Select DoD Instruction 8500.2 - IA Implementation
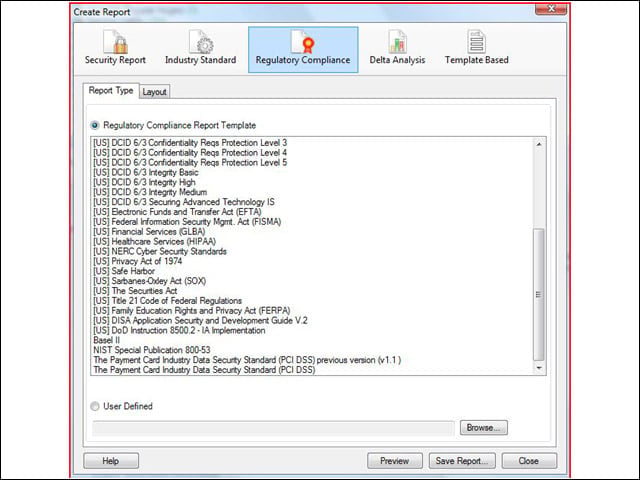 pyautogui.click(x=180, y=330)
